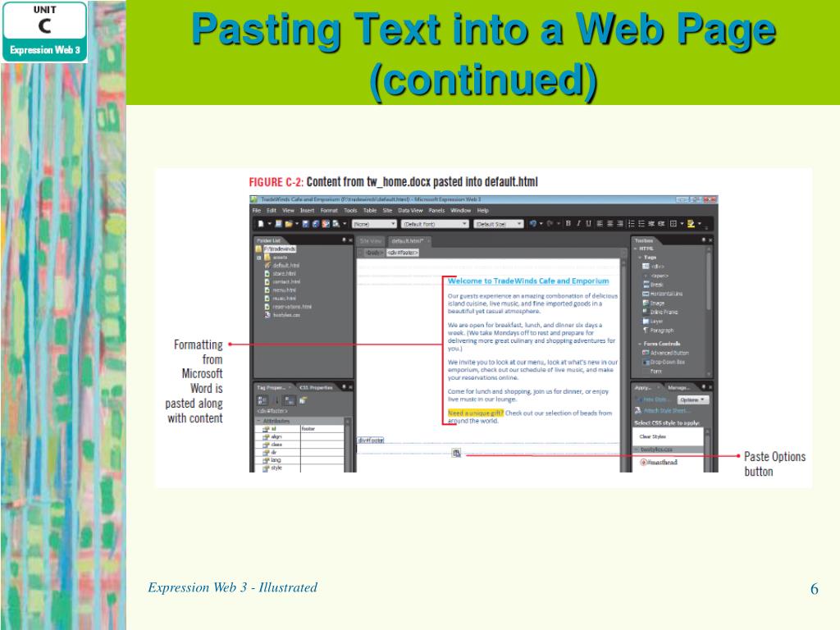Collapse the Tags toolbox group
This screenshot has width=840, height=630.
tap(640, 258)
